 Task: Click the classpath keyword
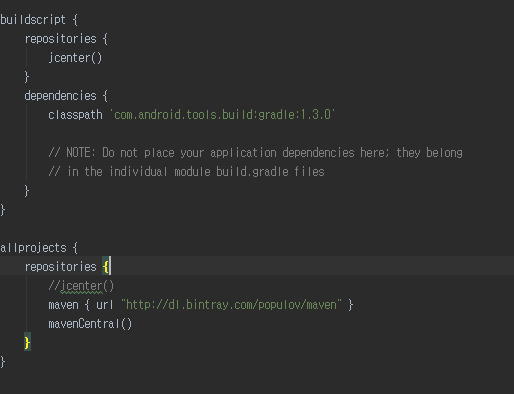(x=75, y=115)
